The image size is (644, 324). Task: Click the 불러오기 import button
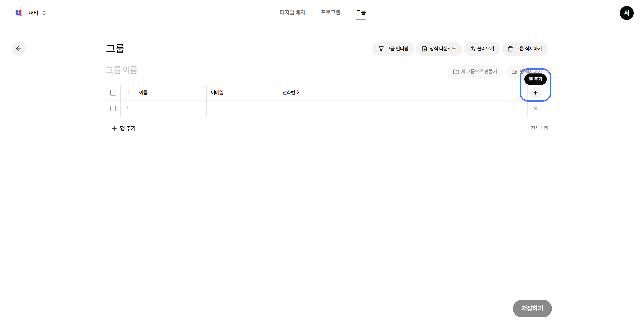point(482,49)
